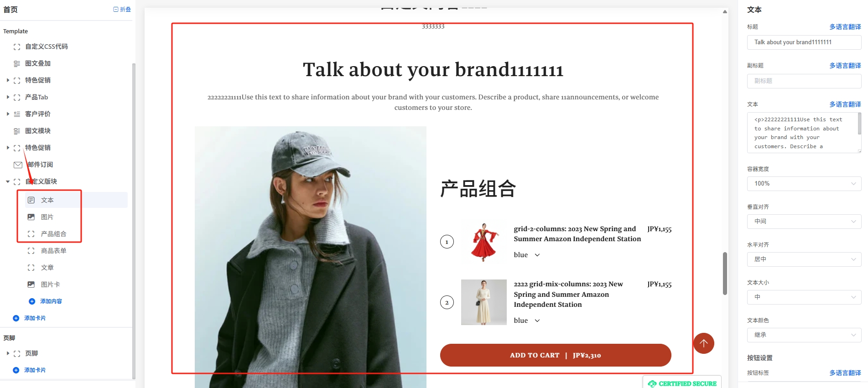Click the 图片 image block icon
Viewport: 868px width, 388px height.
[x=31, y=217]
